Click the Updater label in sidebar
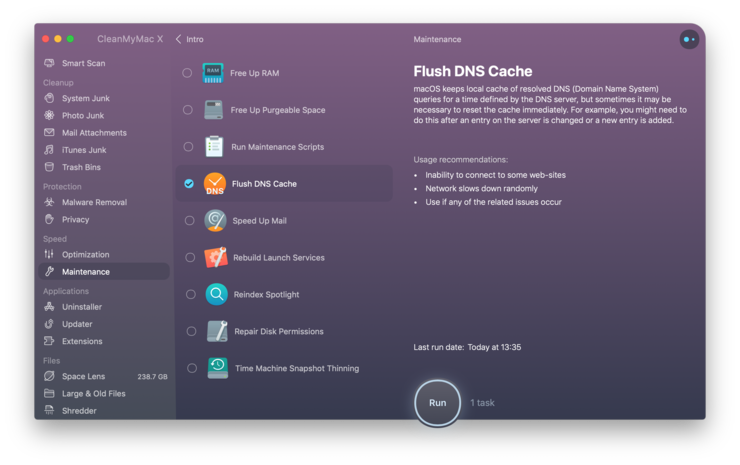This screenshot has width=740, height=465. coord(77,324)
